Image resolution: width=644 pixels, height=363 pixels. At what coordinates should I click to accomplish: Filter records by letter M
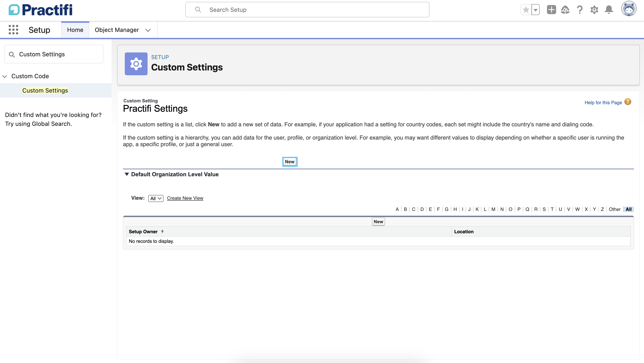(x=493, y=209)
